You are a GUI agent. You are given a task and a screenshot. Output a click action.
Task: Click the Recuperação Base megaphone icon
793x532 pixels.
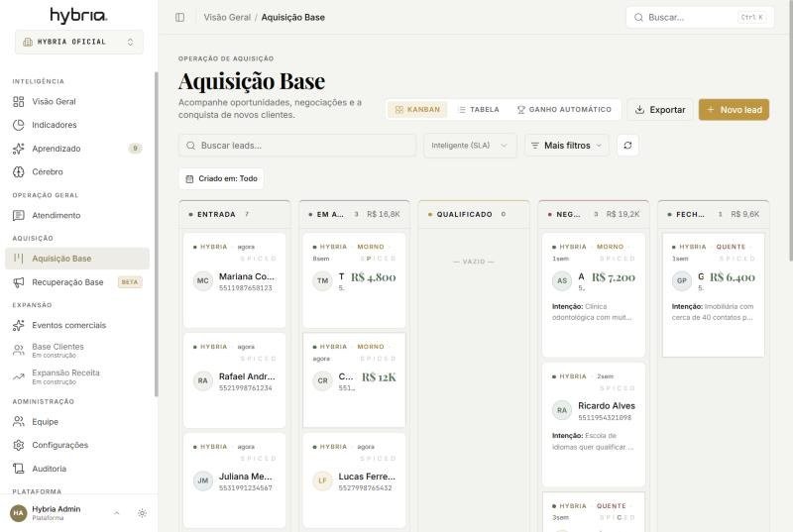18,282
